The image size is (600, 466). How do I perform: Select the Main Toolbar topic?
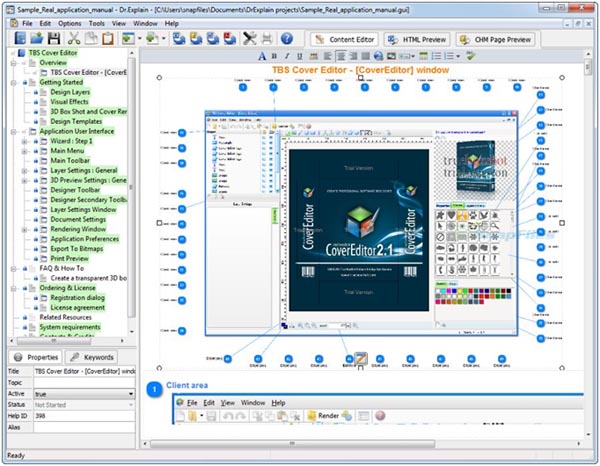pyautogui.click(x=70, y=161)
